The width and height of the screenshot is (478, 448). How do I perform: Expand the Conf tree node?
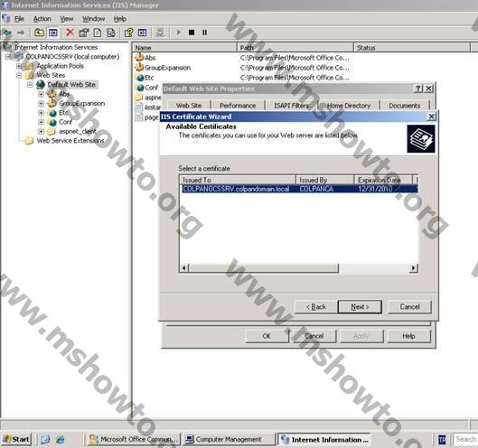(x=41, y=122)
